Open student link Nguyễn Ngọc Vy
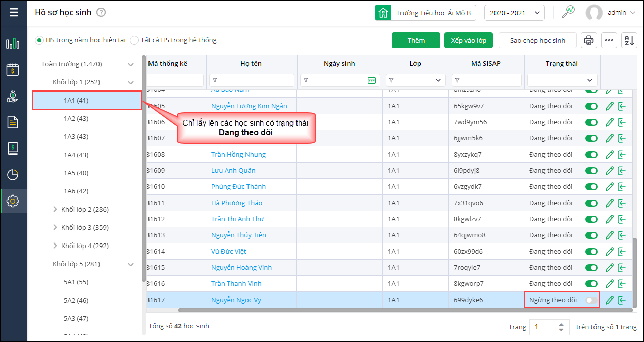 click(236, 300)
